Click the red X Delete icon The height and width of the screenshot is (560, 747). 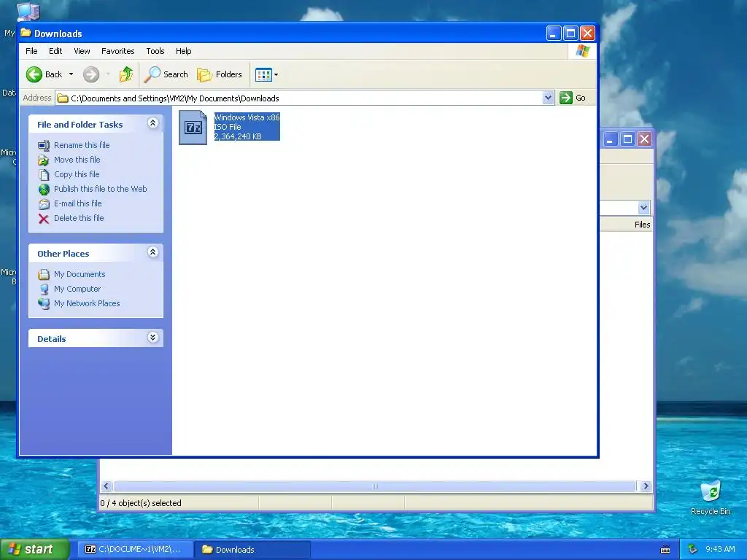tap(44, 219)
